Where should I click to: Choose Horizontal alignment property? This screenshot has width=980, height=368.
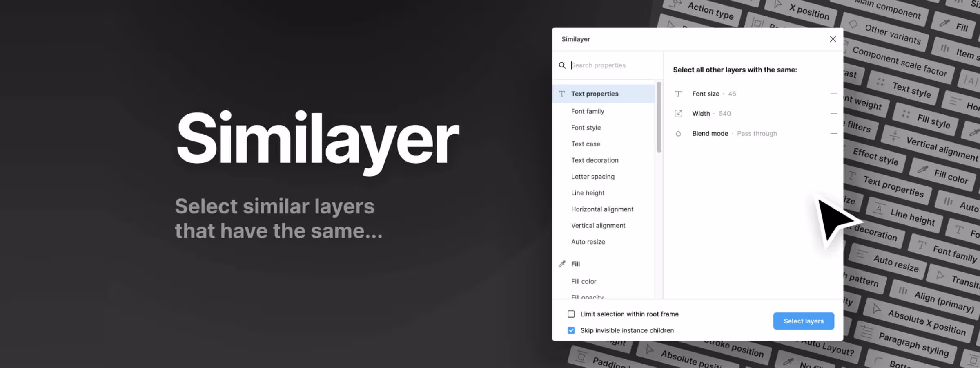tap(602, 209)
